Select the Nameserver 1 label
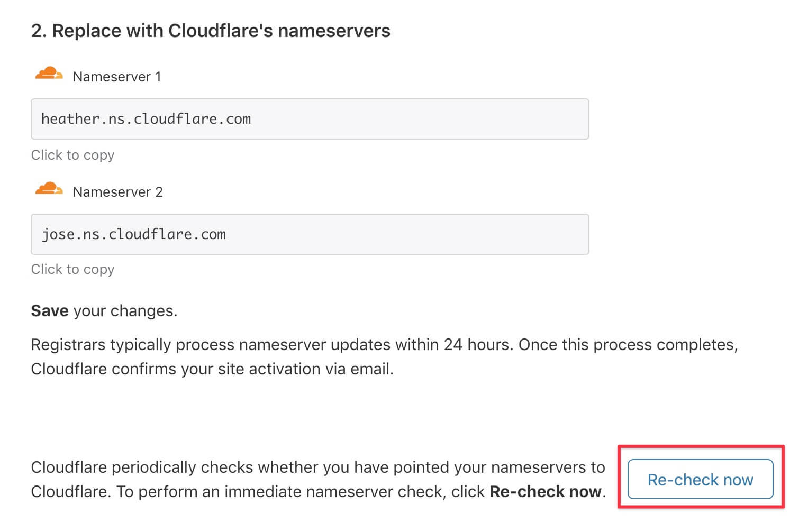 pyautogui.click(x=117, y=77)
